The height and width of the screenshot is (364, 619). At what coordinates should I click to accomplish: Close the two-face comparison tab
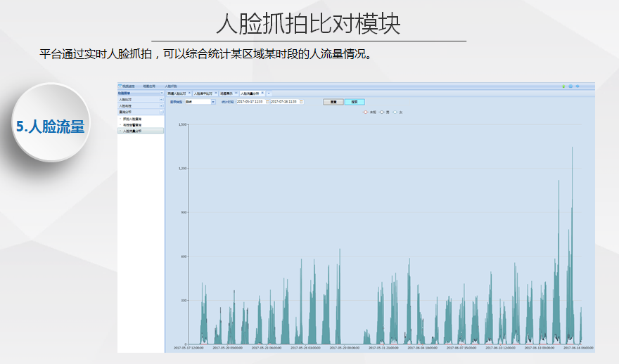click(189, 93)
